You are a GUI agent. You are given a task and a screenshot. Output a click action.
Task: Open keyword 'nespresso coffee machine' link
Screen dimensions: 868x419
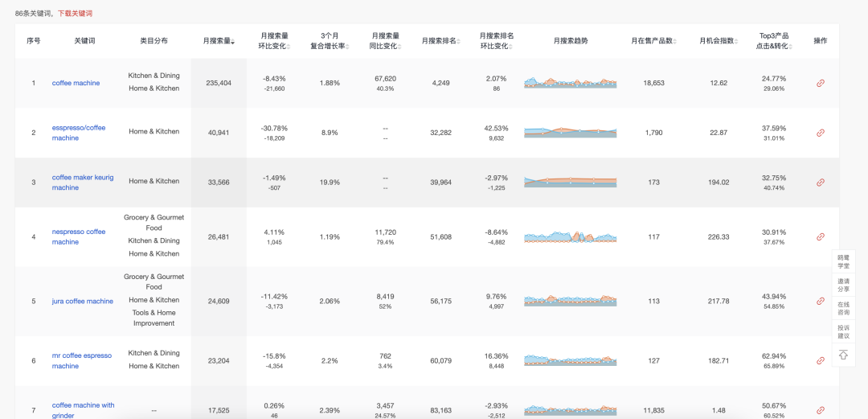click(79, 236)
